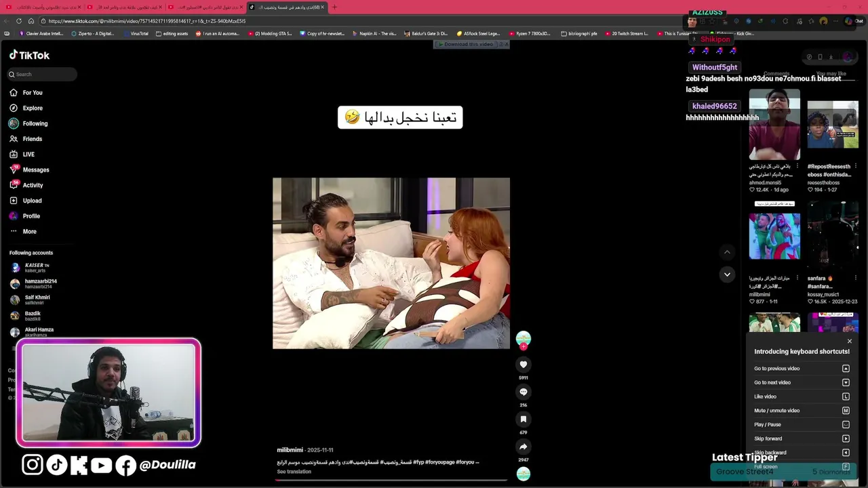The height and width of the screenshot is (488, 868).
Task: Share the video with arrow icon
Action: click(523, 447)
